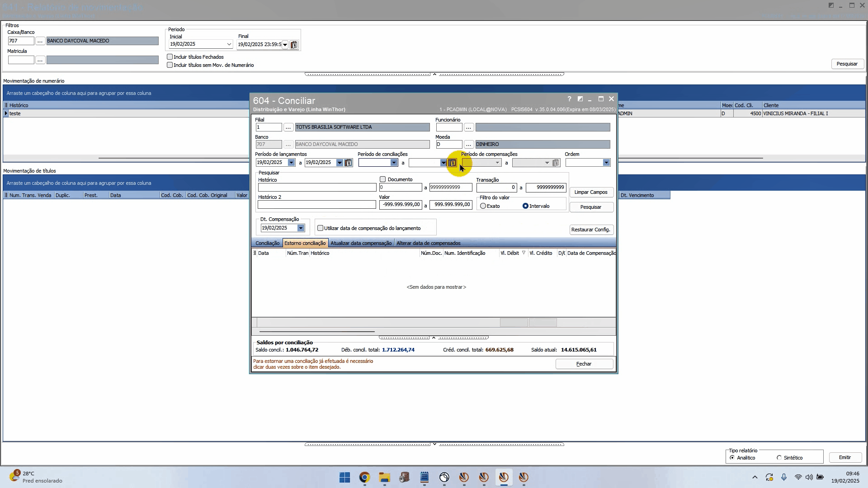
Task: Click the Histórico text field
Action: coord(316,187)
